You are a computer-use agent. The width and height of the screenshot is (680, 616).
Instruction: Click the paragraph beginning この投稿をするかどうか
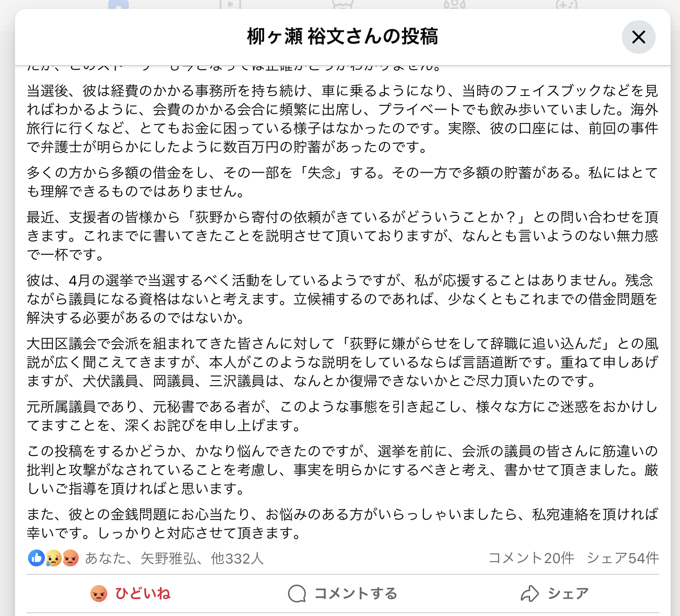tap(342, 470)
